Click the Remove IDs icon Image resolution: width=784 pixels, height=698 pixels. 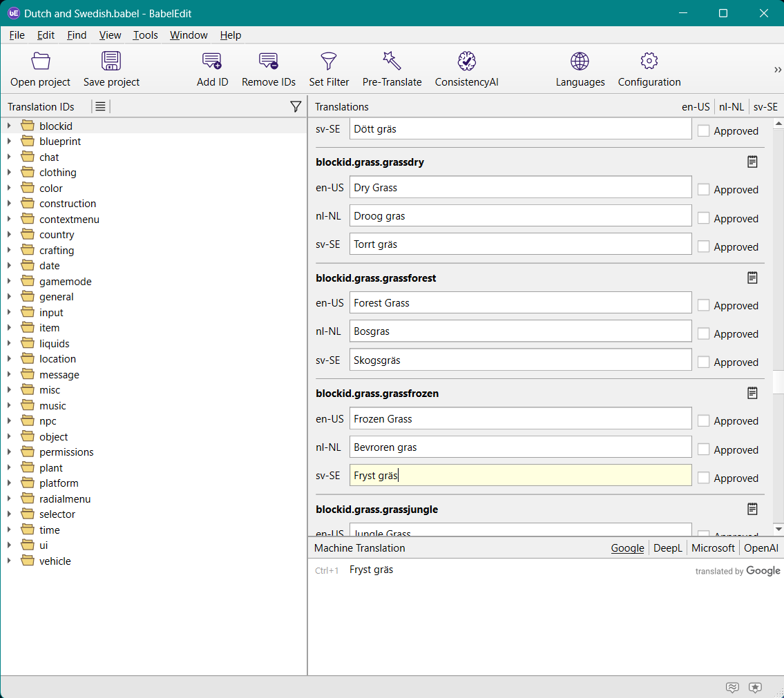click(269, 61)
